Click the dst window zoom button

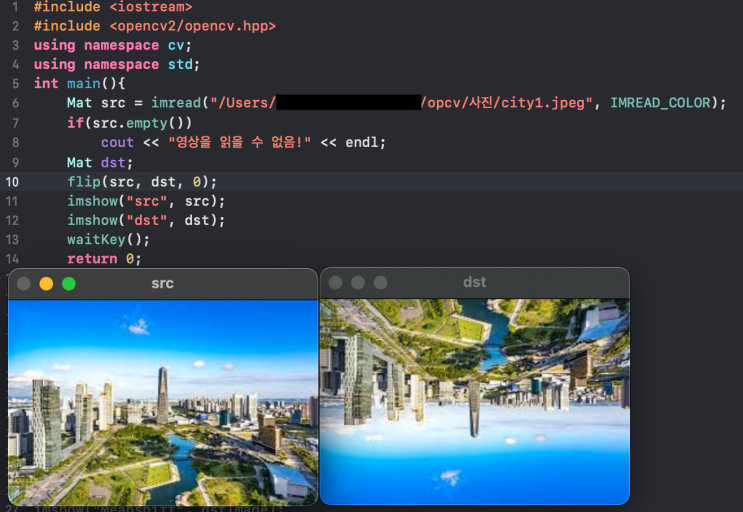(x=381, y=283)
